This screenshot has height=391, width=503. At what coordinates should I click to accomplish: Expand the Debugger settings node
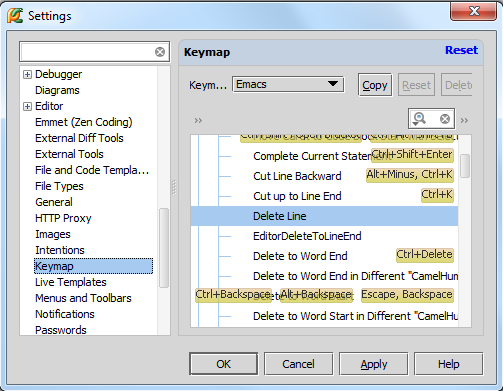point(27,74)
